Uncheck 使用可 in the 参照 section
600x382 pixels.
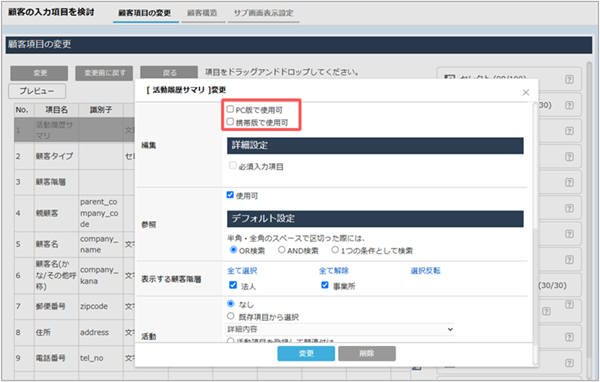[230, 195]
